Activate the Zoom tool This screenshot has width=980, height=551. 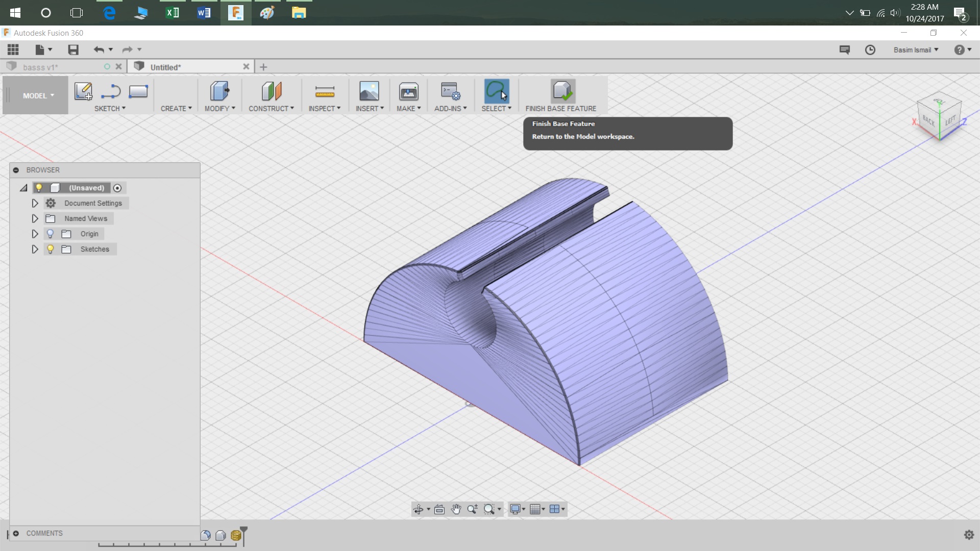[x=472, y=509]
